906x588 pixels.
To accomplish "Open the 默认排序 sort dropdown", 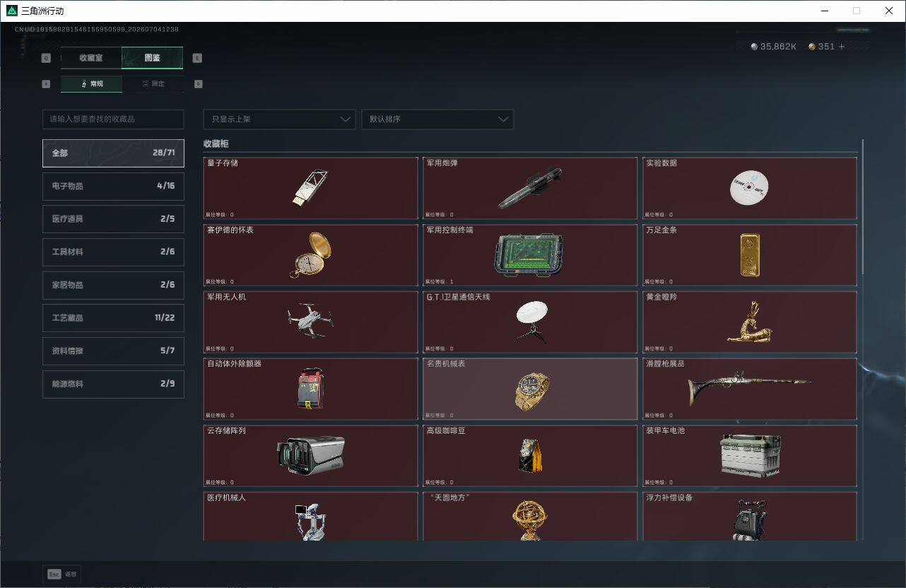I will (437, 119).
